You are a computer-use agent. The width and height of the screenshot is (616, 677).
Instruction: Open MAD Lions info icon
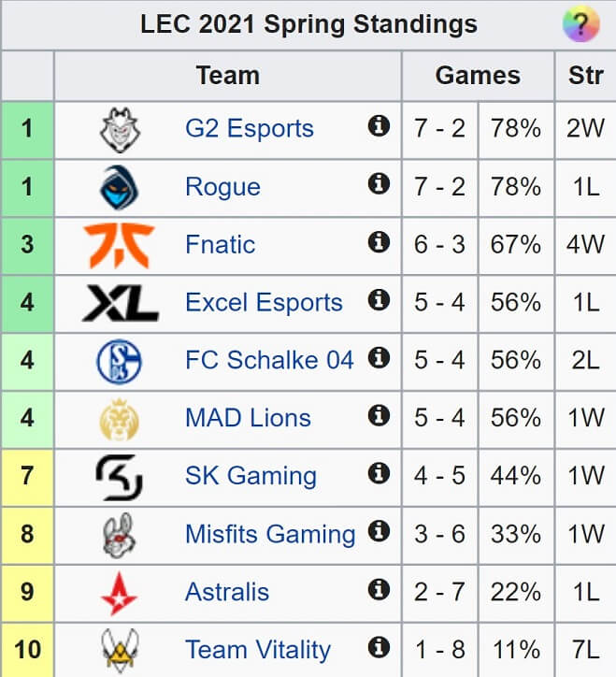(x=379, y=415)
